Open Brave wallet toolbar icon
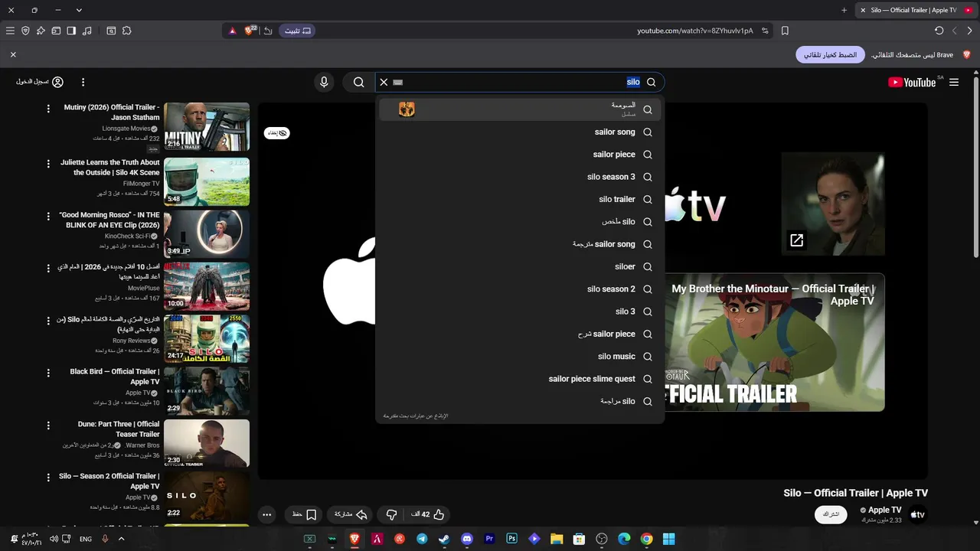The width and height of the screenshot is (980, 551). [56, 31]
